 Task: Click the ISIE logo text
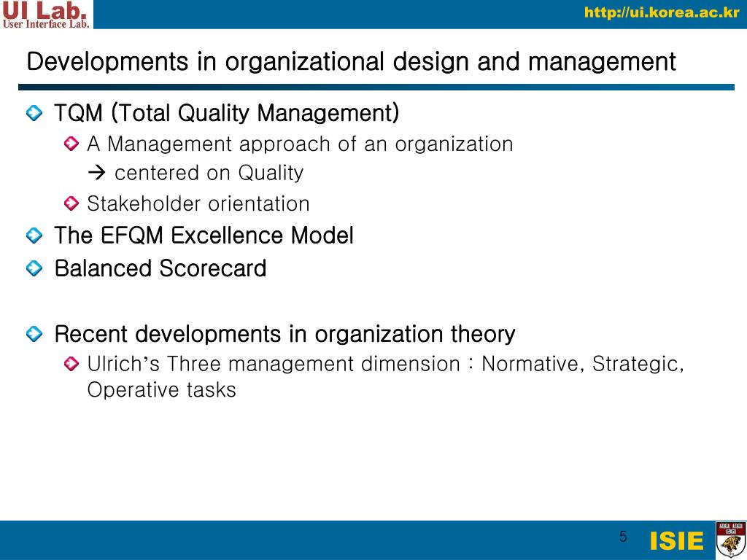676,541
